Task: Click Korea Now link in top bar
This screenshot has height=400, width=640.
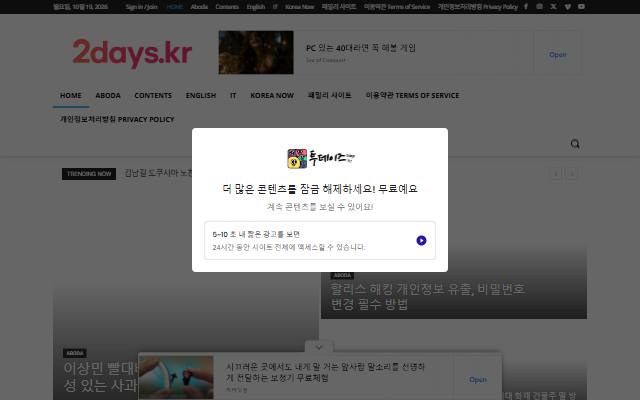Action: (300, 7)
